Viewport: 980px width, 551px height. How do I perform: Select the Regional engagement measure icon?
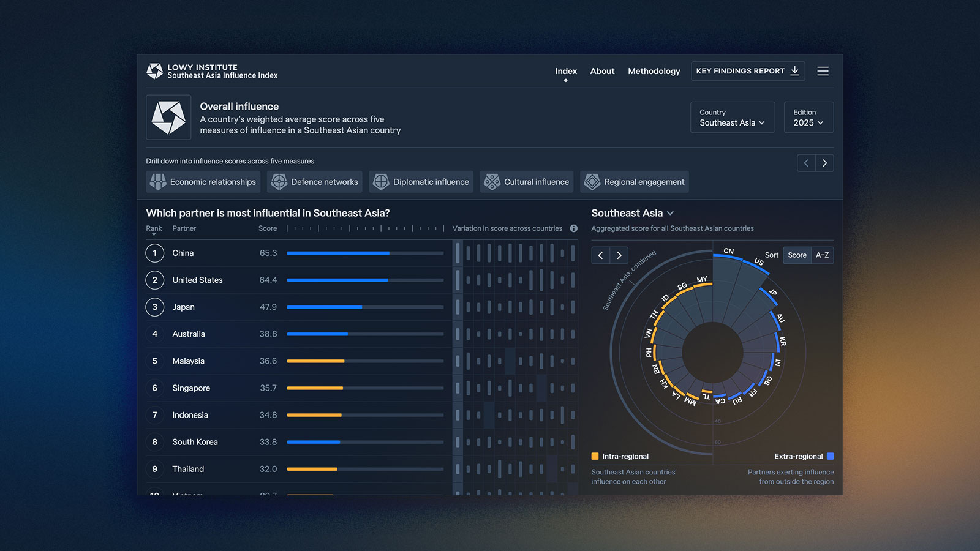[x=592, y=182]
